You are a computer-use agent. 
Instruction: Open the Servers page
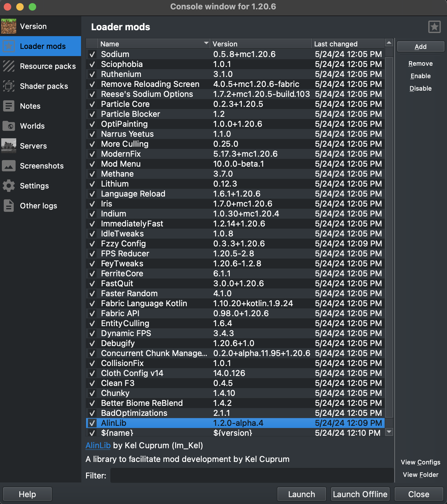click(41, 146)
